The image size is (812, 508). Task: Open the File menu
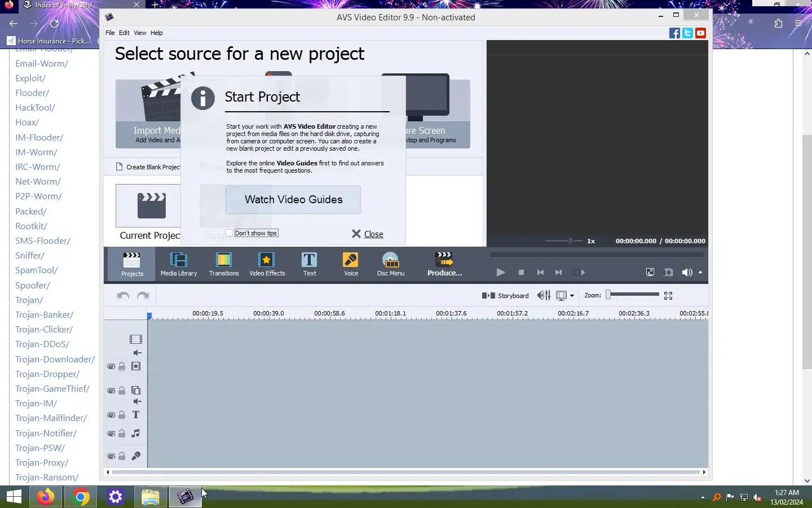tap(110, 33)
